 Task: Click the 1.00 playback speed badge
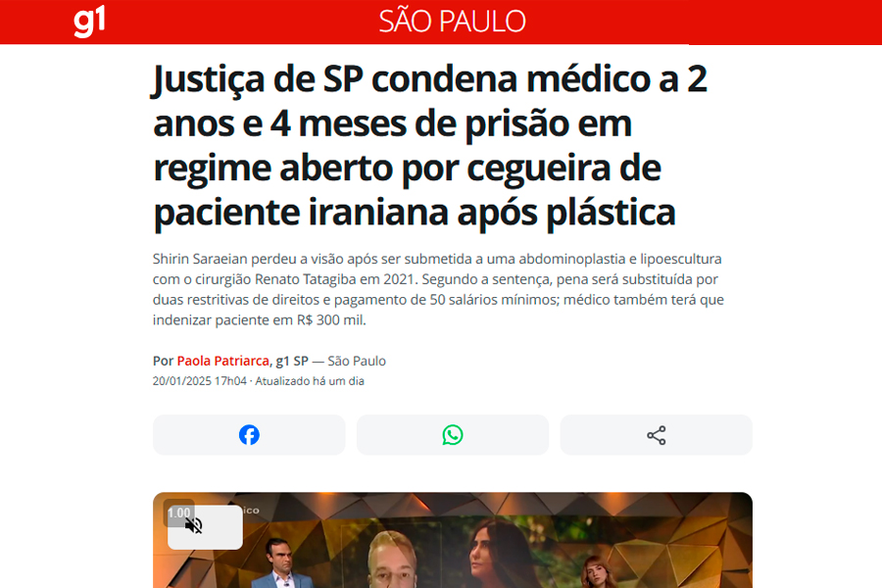(x=179, y=513)
